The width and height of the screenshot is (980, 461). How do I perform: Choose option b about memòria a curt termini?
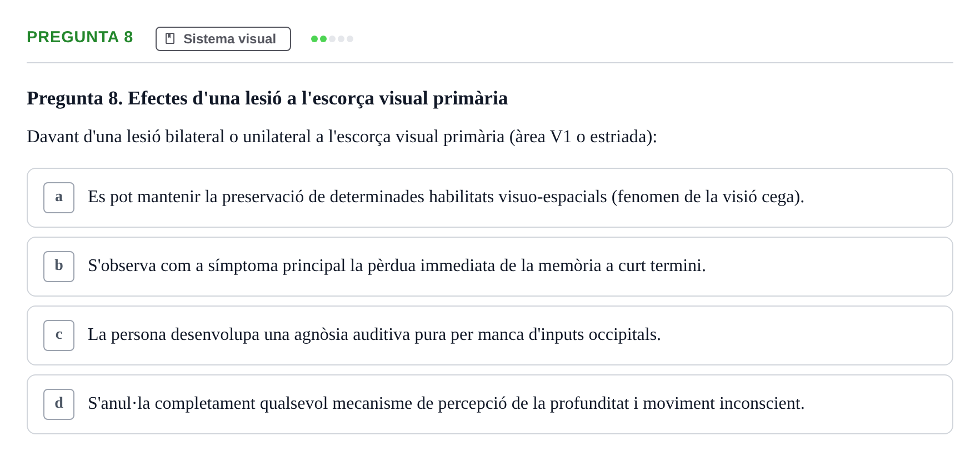coord(490,267)
